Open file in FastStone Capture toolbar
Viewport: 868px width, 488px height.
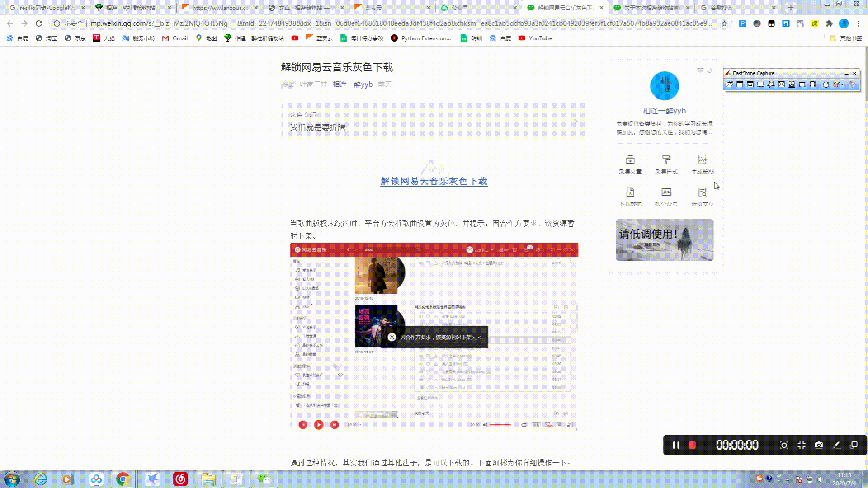[x=729, y=84]
